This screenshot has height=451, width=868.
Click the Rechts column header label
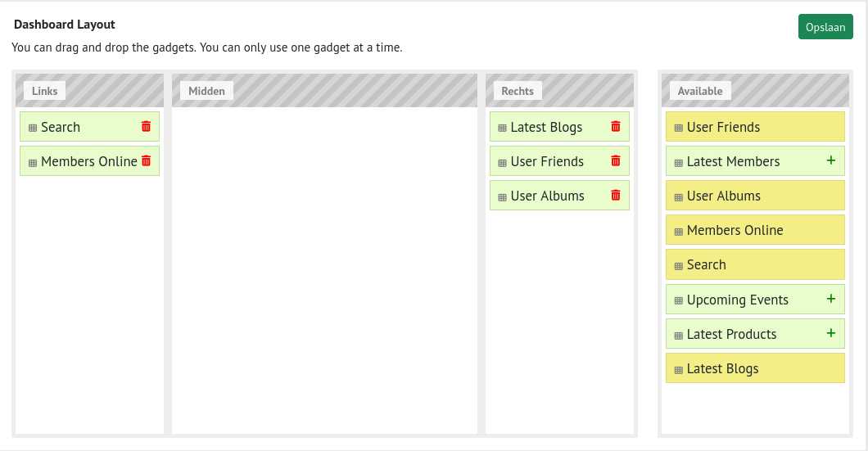pos(517,91)
